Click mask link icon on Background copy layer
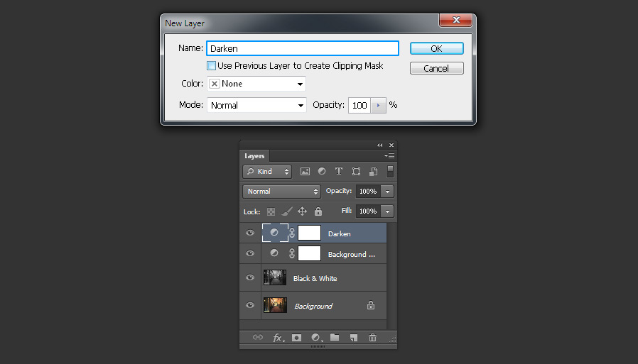Viewport: 638px width, 364px height. [292, 253]
